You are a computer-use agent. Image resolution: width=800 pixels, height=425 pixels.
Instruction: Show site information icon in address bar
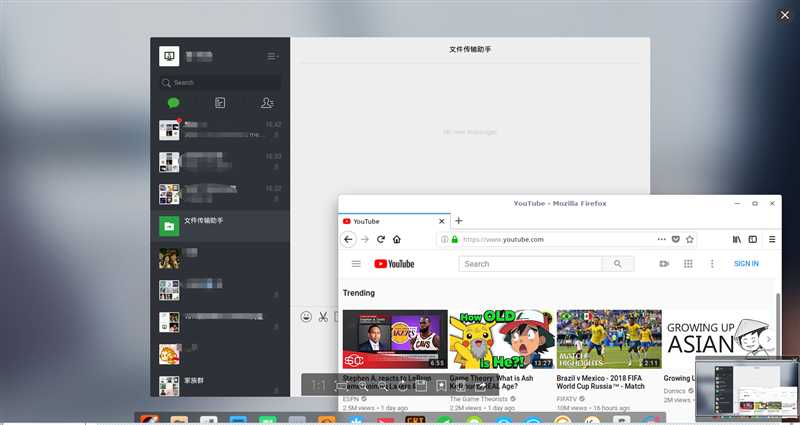(x=444, y=239)
